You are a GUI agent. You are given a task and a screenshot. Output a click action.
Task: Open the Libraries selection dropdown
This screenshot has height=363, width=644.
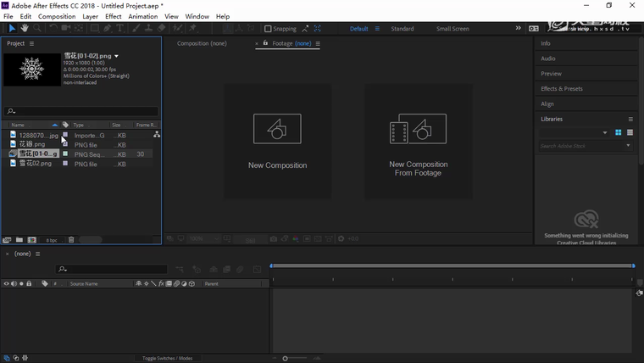pyautogui.click(x=604, y=132)
